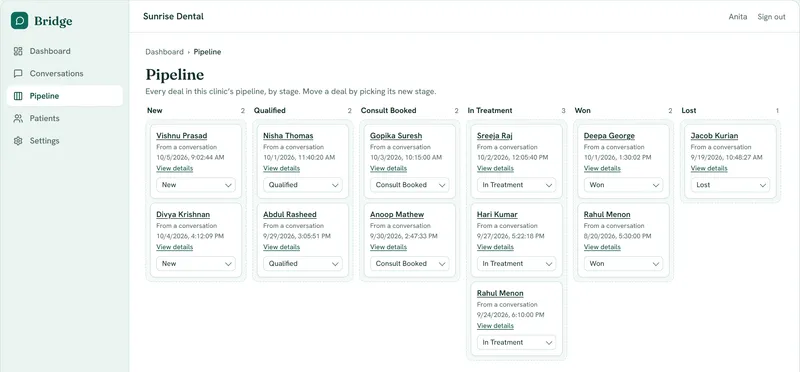Open the Anoop Mathew deal name link
This screenshot has width=800, height=372.
(x=397, y=214)
